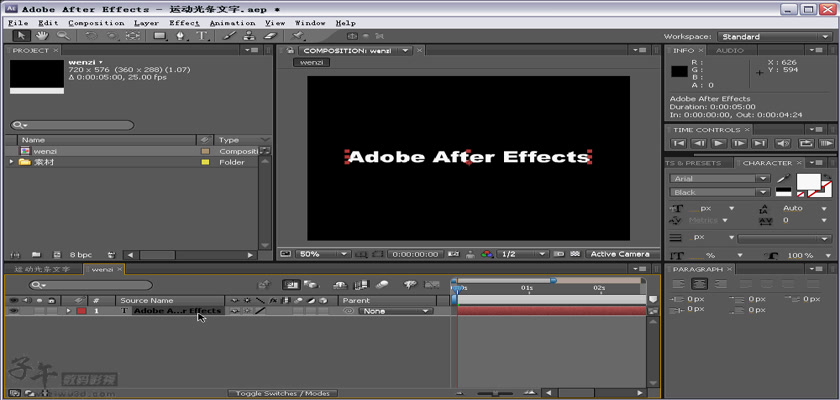The image size is (840, 400).
Task: Click Draft 3D icon in timeline
Action: [311, 285]
